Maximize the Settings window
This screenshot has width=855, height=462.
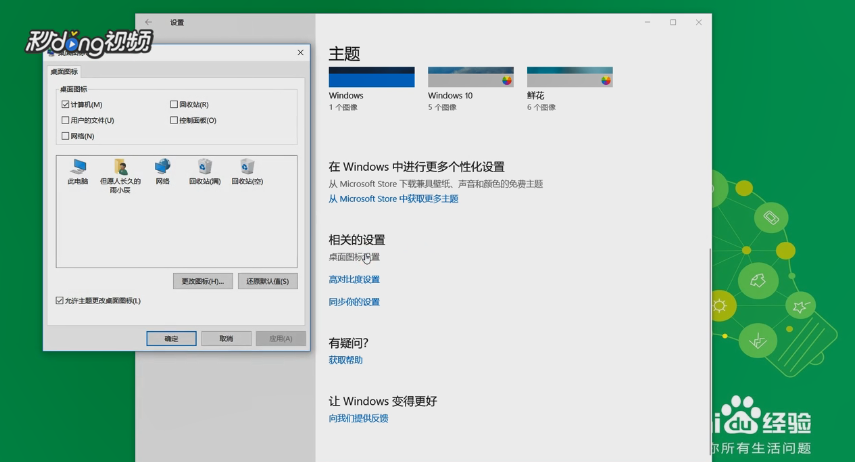[x=673, y=22]
